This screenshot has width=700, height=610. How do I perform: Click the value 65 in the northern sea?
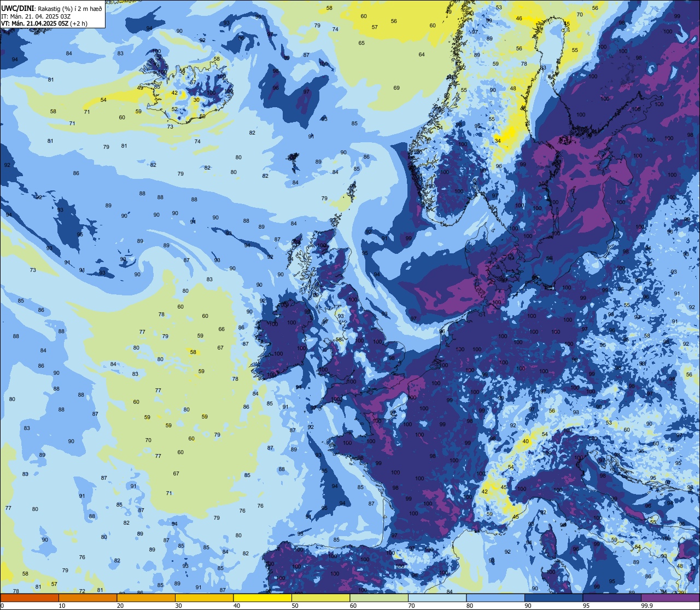(x=361, y=43)
